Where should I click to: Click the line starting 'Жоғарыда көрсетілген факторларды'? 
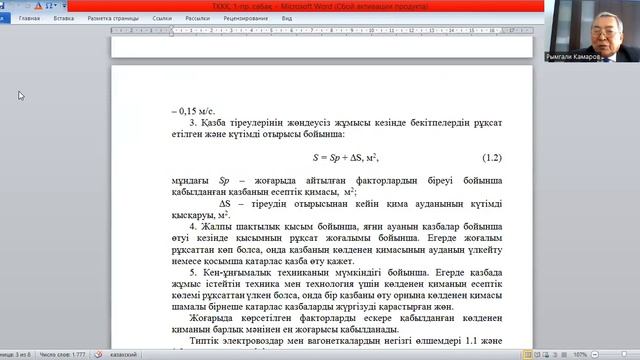point(346,318)
